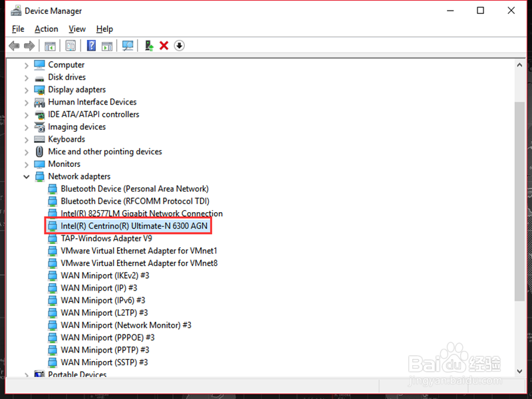Click the TAP-Windows Adapter V9 icon
Screen dimensions: 532x399
(53, 239)
